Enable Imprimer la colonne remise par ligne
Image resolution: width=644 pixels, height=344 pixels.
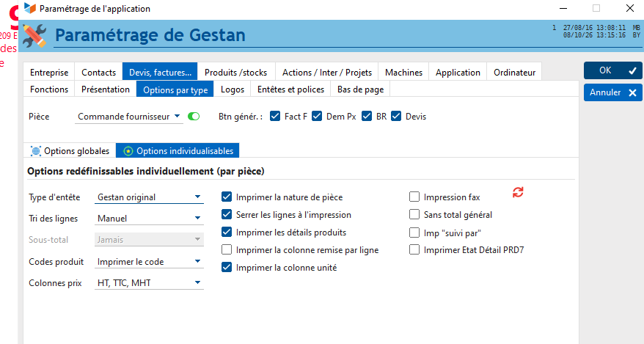(x=227, y=249)
